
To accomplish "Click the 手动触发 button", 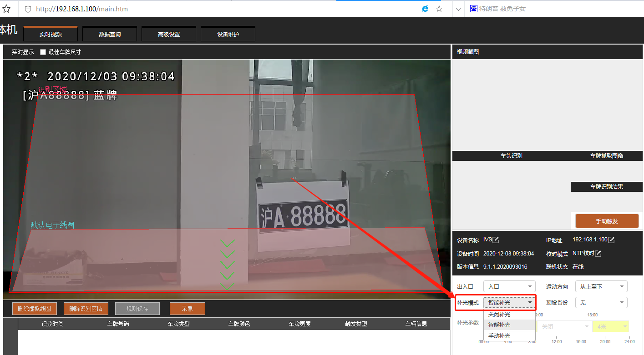I will (607, 221).
